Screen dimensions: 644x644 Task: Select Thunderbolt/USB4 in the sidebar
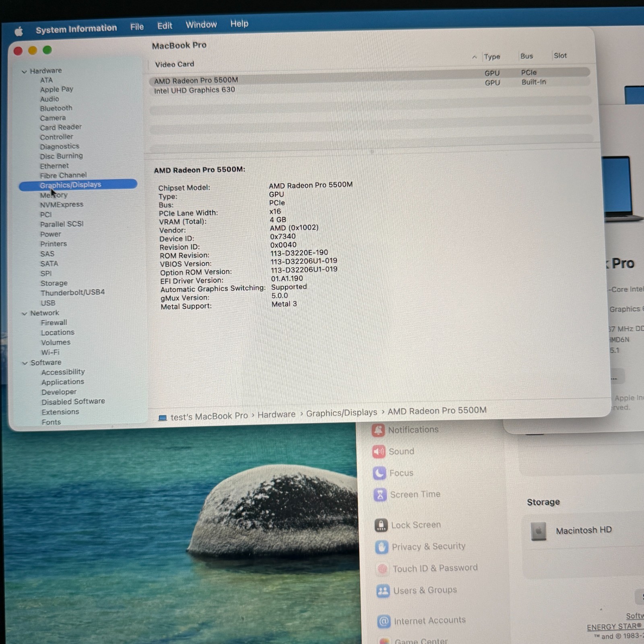(x=73, y=293)
